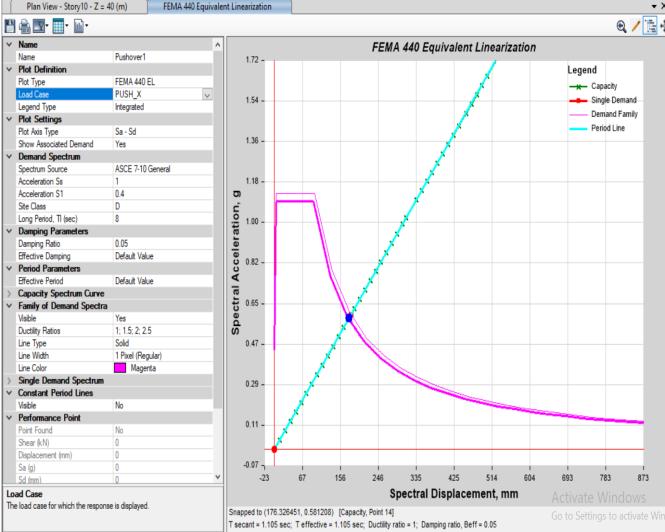
Task: Open dropdown arrow beside table grid icon
Action: point(66,26)
